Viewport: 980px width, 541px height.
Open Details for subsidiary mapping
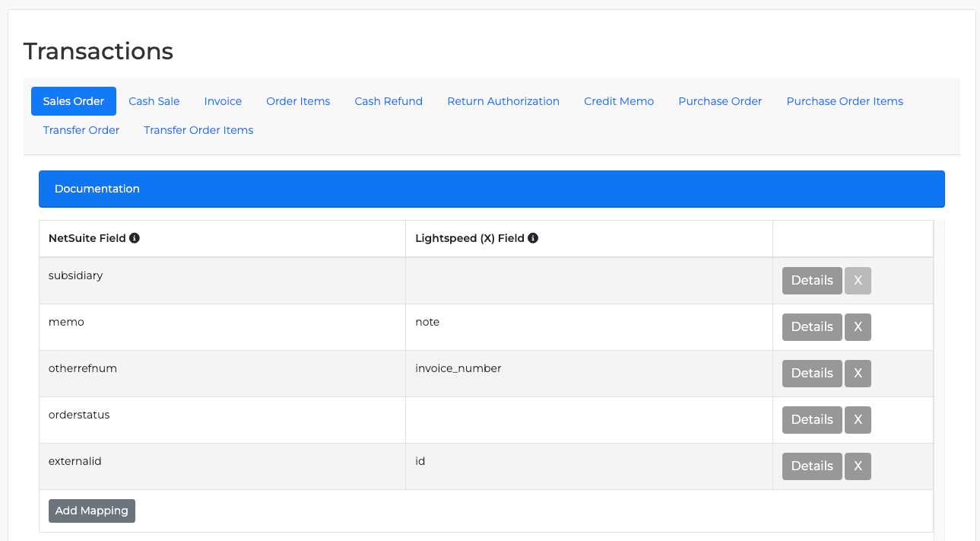click(x=812, y=281)
